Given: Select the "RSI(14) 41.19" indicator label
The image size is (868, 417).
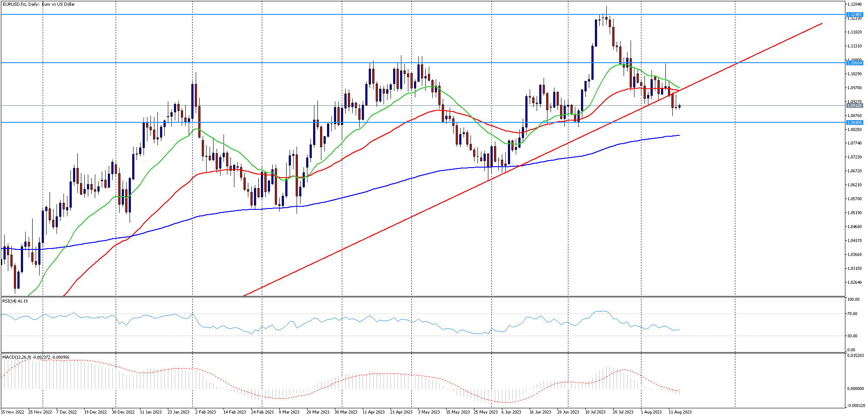Looking at the screenshot, I should pyautogui.click(x=15, y=301).
